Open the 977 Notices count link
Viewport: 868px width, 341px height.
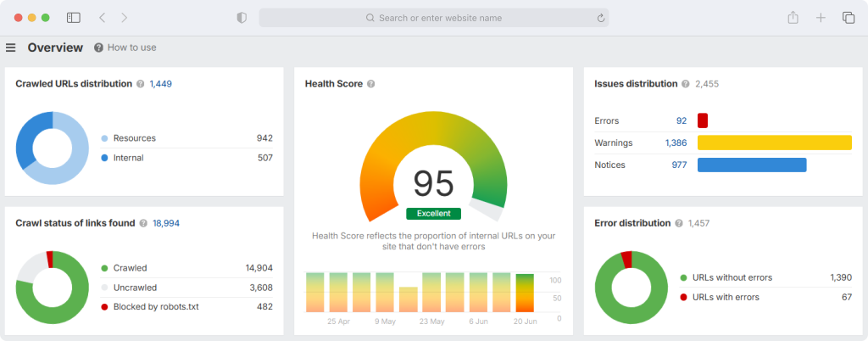[x=679, y=165]
